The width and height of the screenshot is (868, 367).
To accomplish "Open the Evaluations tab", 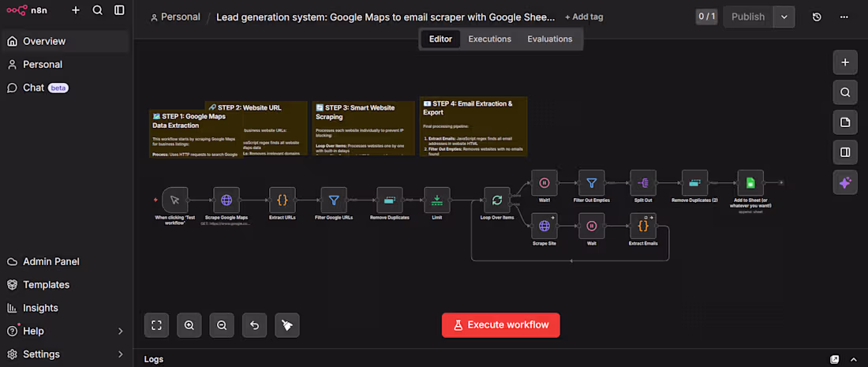I will tap(550, 39).
